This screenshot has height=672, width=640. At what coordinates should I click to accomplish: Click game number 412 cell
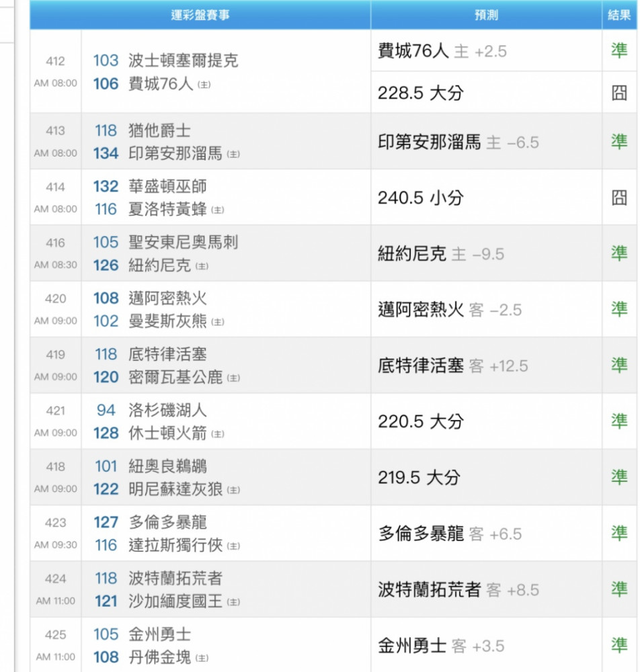55,71
